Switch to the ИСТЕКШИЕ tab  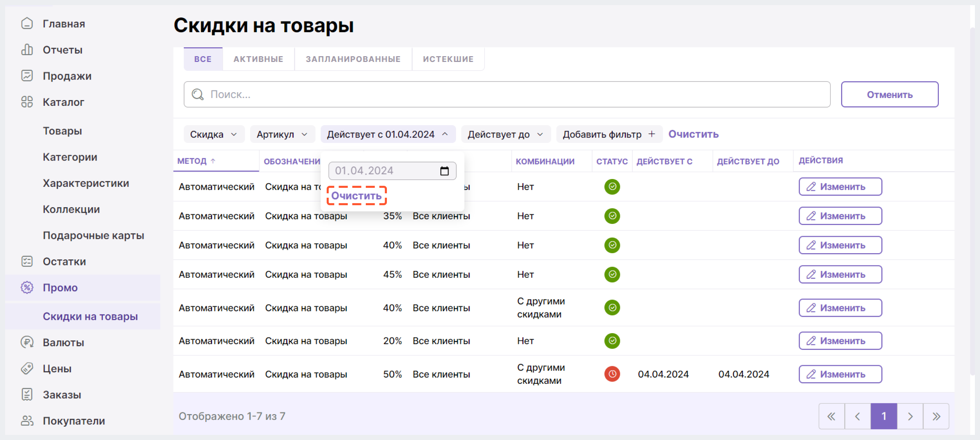tap(448, 59)
